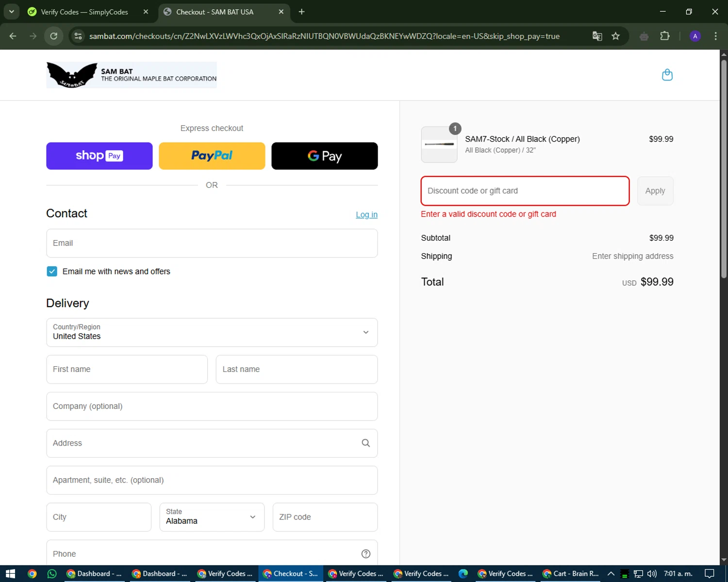This screenshot has height=582, width=728.
Task: Close the Verify Codes — SimplyCodes tab
Action: (x=146, y=12)
